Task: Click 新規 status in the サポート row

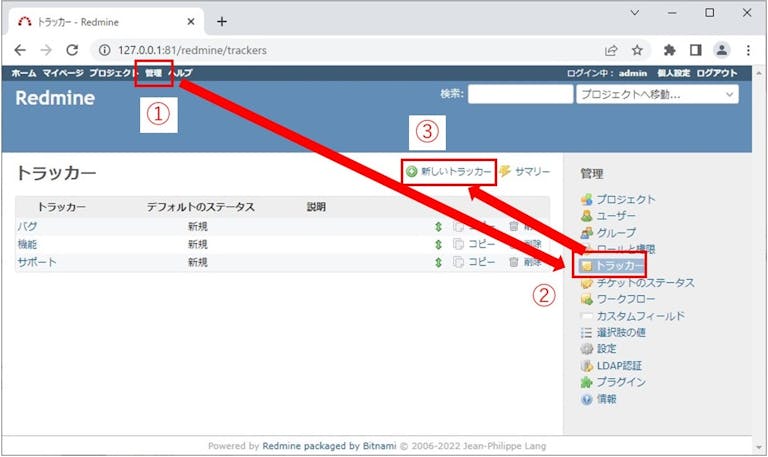Action: pyautogui.click(x=198, y=262)
